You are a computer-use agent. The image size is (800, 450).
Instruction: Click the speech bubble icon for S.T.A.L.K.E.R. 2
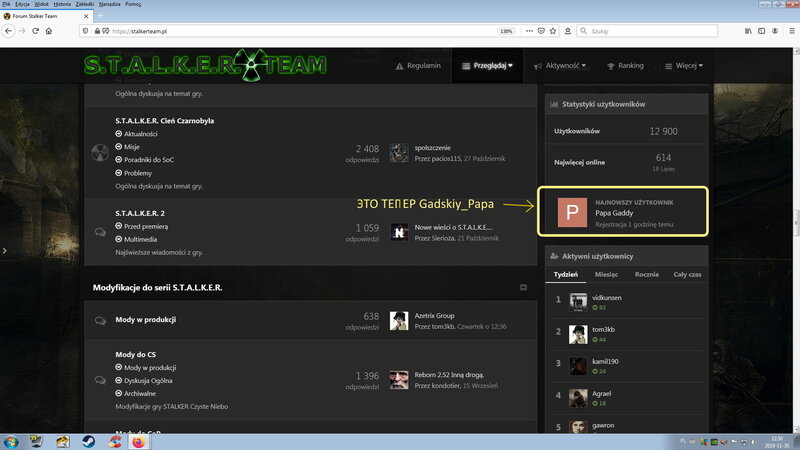click(x=100, y=231)
